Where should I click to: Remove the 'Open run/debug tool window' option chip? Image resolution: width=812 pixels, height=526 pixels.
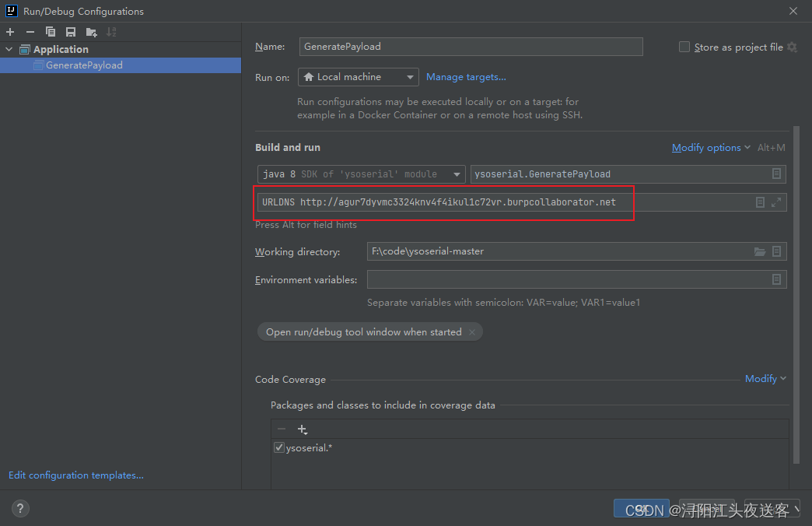click(472, 332)
